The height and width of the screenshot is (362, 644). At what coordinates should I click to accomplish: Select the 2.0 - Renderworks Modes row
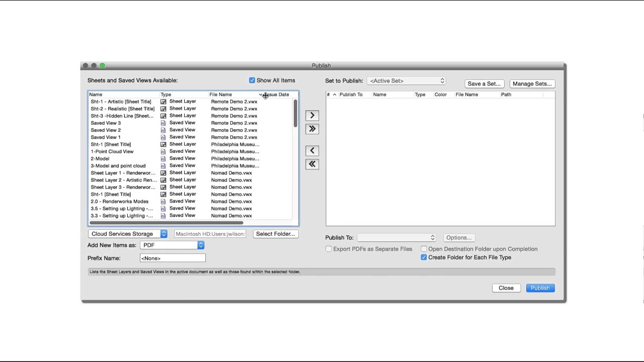pyautogui.click(x=190, y=201)
